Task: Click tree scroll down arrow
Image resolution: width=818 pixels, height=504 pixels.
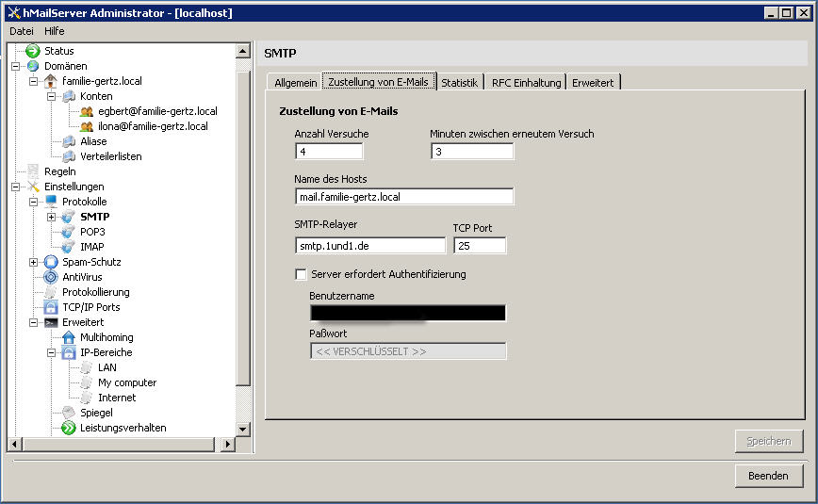Action: coord(243,430)
